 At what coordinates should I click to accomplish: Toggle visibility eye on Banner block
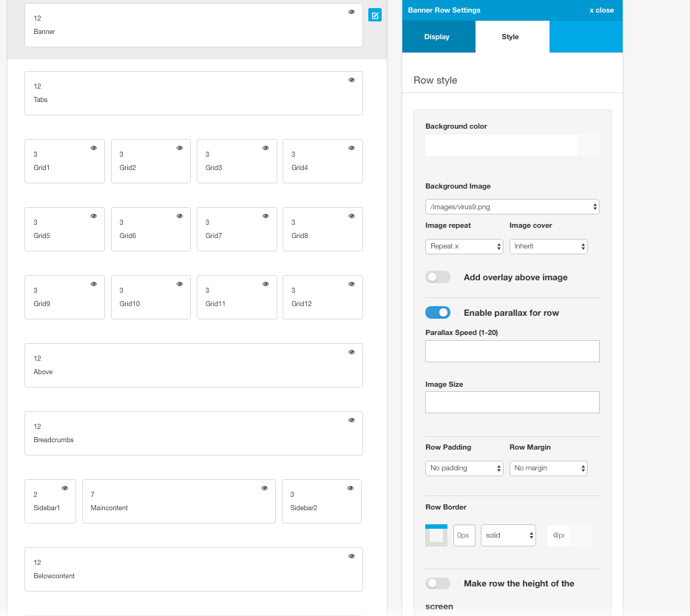pyautogui.click(x=351, y=12)
